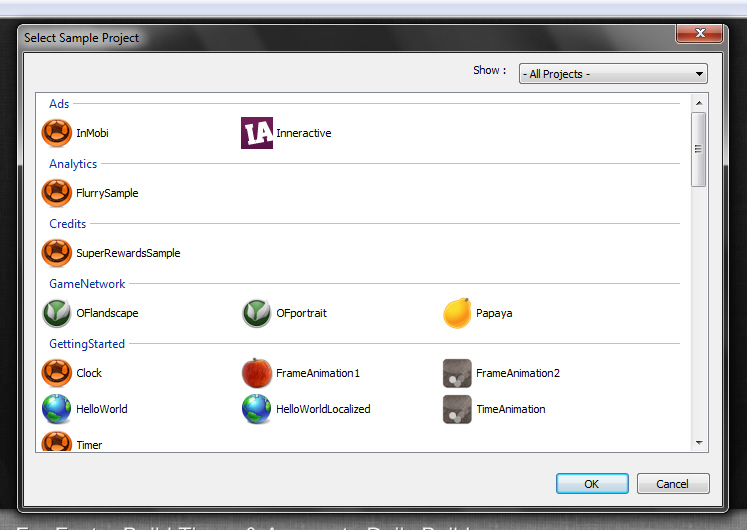Select the OFportrait OpenFeint icon
Image resolution: width=747 pixels, height=530 pixels.
click(257, 313)
